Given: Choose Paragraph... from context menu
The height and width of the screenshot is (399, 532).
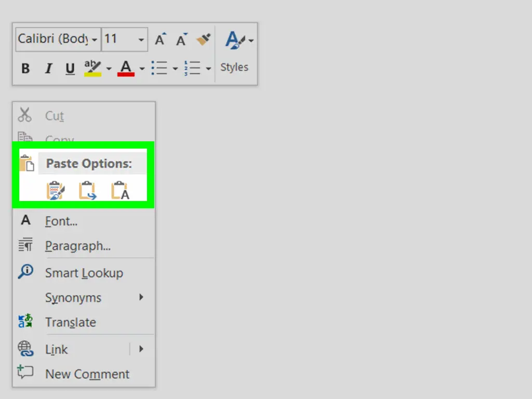Looking at the screenshot, I should (x=77, y=246).
